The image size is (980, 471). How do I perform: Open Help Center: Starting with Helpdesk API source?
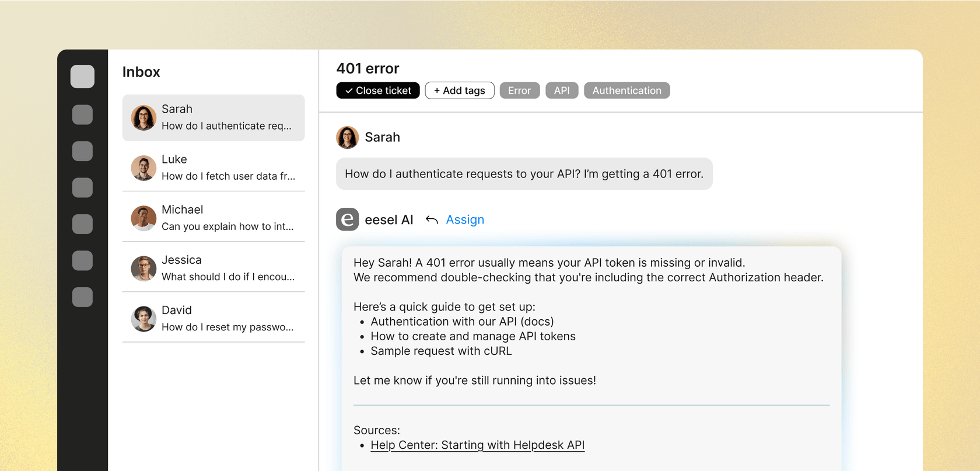click(x=477, y=445)
